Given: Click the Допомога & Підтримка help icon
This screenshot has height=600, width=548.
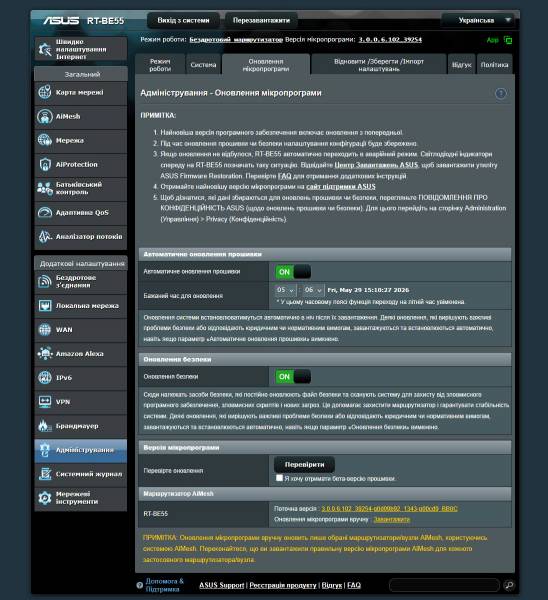Looking at the screenshot, I should [x=140, y=585].
